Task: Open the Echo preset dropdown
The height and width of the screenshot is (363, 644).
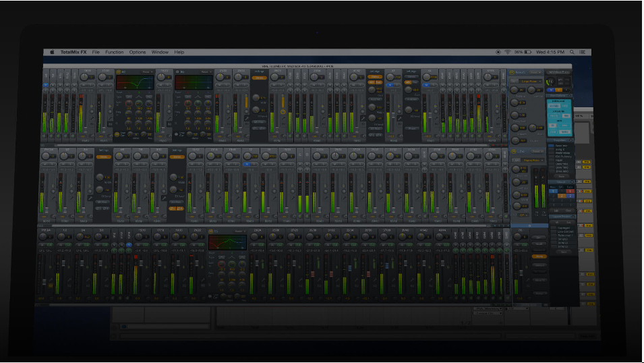Action: 537,151
